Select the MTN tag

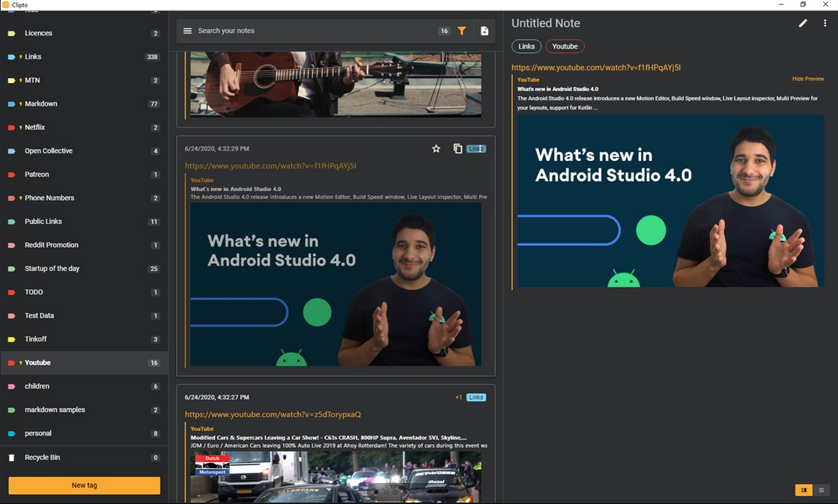(84, 80)
